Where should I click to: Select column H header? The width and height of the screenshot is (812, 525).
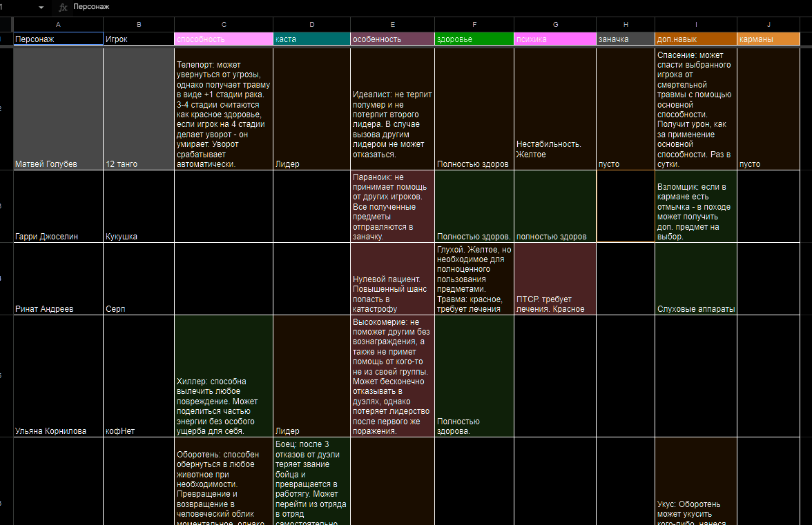[625, 25]
